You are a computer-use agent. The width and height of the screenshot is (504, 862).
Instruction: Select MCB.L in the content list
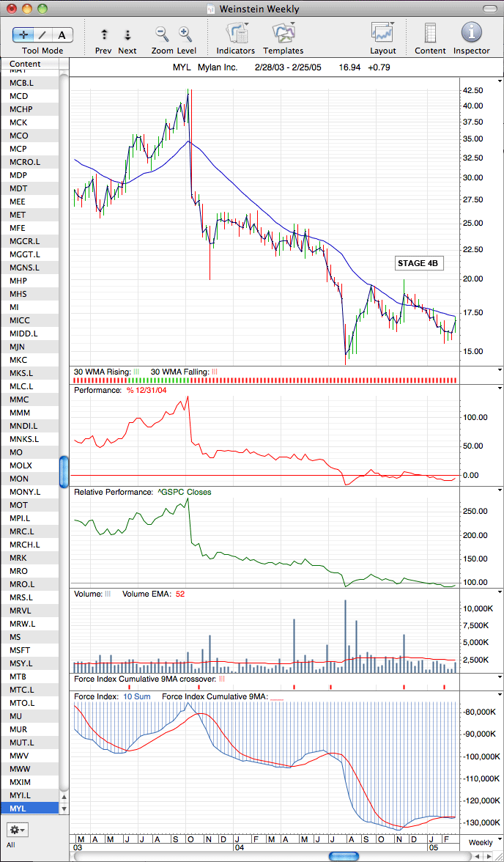tap(29, 82)
